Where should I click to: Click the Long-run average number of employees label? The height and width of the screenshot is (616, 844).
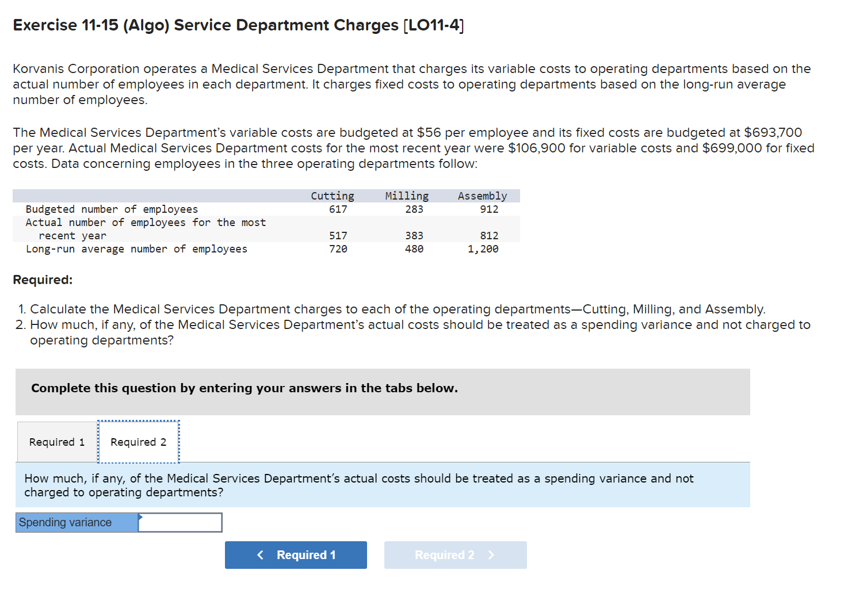point(136,249)
